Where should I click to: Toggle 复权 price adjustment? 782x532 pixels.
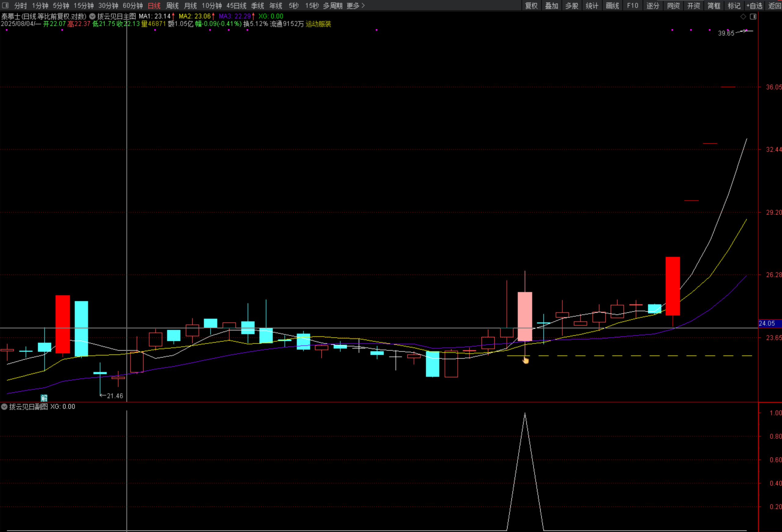(x=531, y=6)
